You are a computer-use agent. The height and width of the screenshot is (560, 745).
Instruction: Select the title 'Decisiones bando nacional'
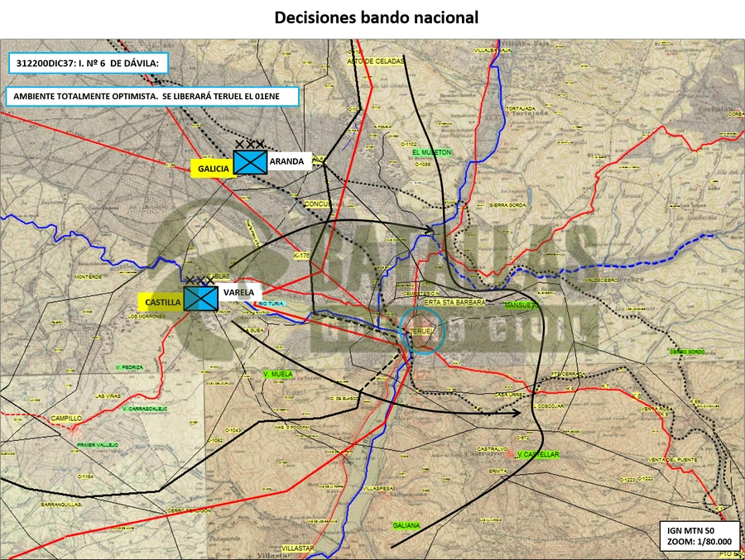(377, 17)
